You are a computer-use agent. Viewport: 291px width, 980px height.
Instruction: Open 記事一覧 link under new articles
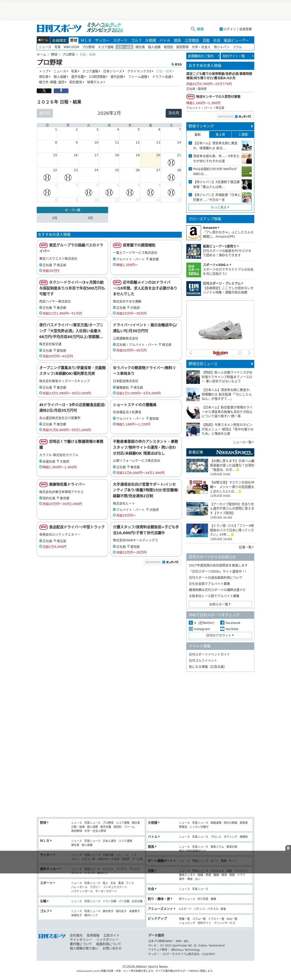(246, 547)
